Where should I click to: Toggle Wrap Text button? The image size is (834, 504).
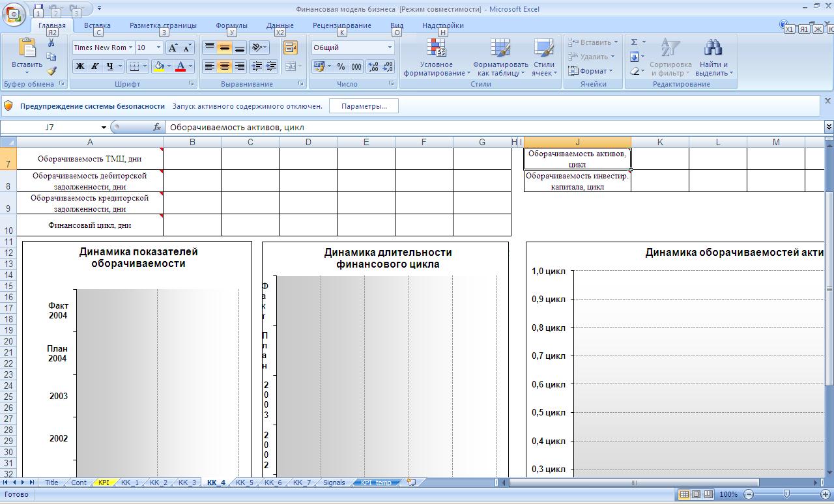(291, 48)
